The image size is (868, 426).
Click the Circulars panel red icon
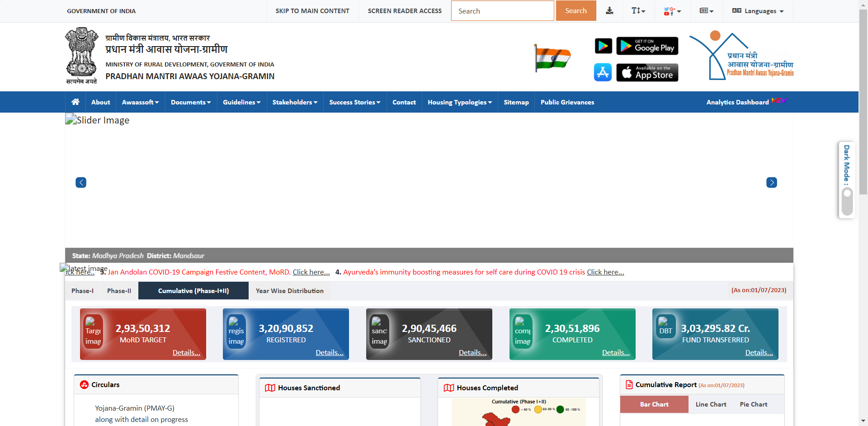(84, 384)
